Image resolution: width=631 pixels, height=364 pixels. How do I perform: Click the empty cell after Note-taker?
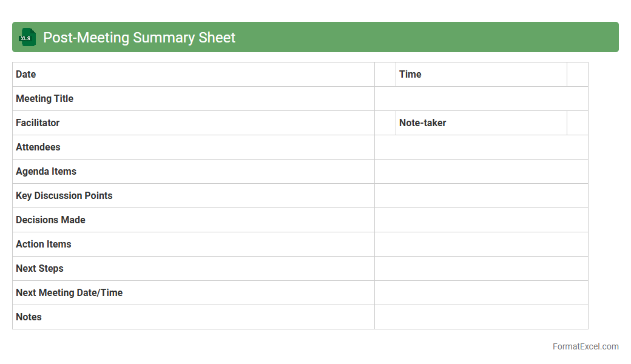[577, 123]
